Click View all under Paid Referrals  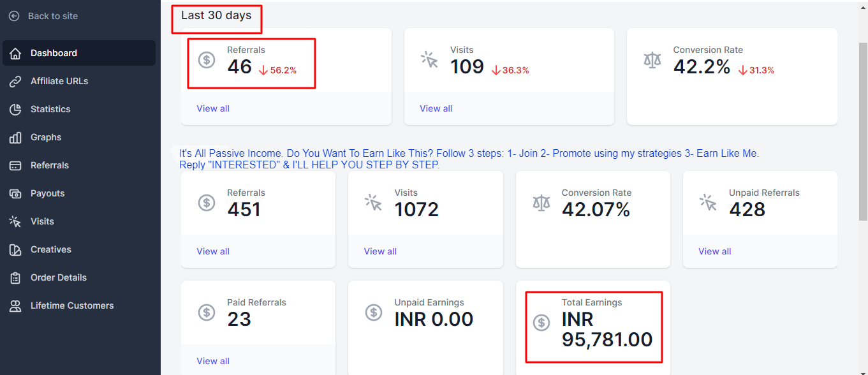click(x=213, y=361)
